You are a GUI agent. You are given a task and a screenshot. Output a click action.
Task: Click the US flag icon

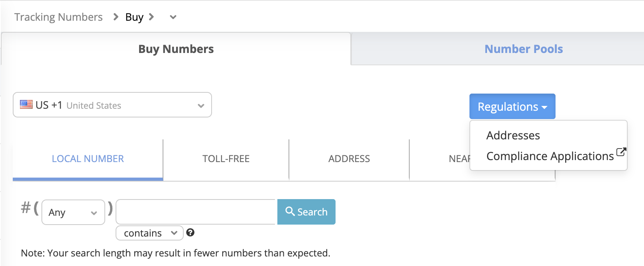point(26,105)
